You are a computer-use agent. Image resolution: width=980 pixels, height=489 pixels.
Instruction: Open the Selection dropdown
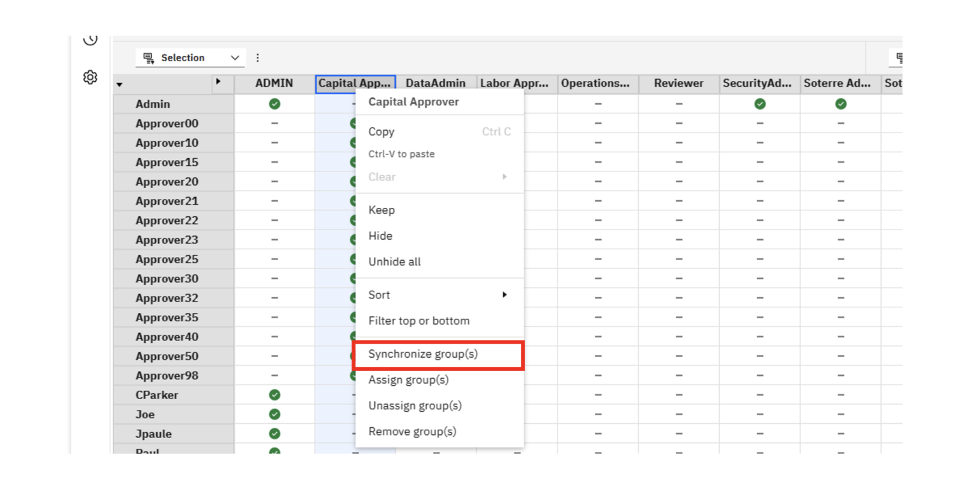click(x=190, y=58)
